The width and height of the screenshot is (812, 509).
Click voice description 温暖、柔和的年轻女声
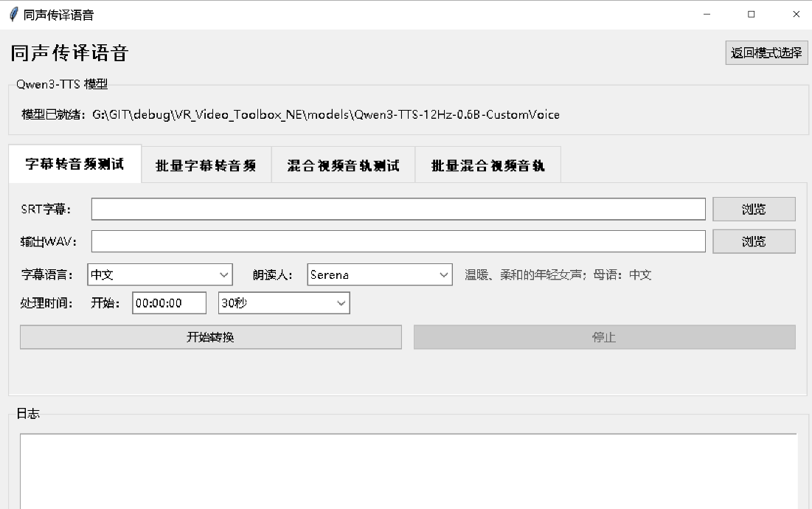click(x=558, y=274)
